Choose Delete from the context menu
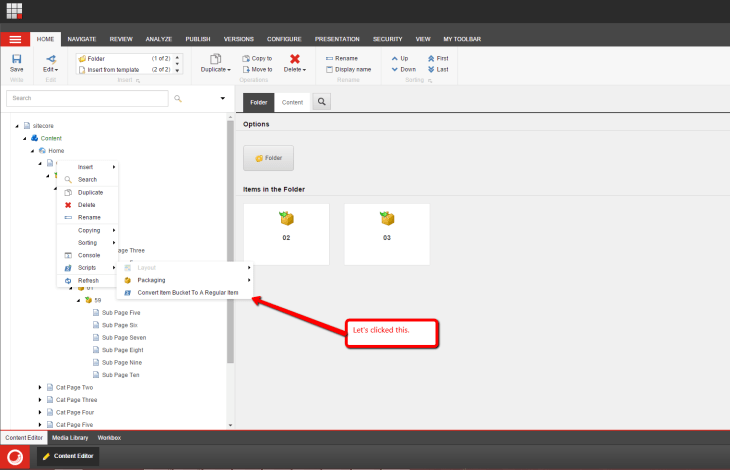The image size is (730, 470). tap(88, 205)
